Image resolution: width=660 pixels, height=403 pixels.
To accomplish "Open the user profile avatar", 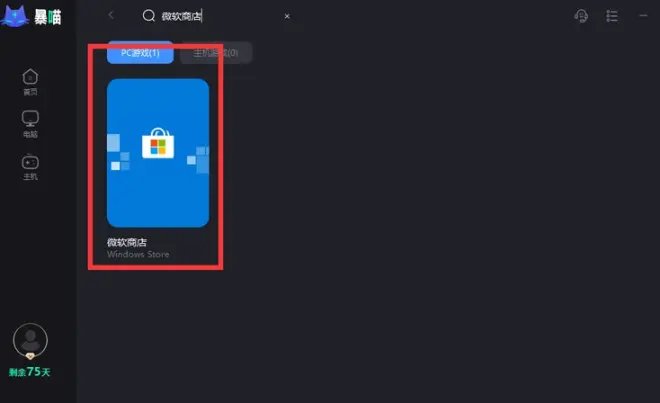I will point(30,340).
